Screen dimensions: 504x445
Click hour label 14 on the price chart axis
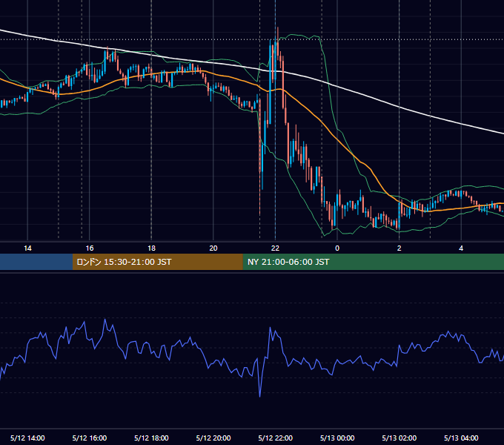click(27, 248)
